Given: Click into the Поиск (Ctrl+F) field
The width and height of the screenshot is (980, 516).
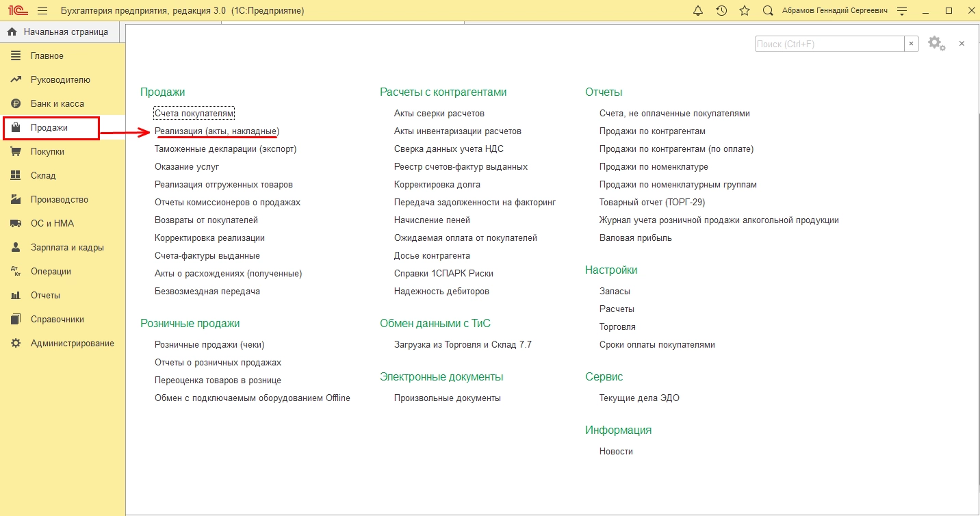Looking at the screenshot, I should [829, 44].
